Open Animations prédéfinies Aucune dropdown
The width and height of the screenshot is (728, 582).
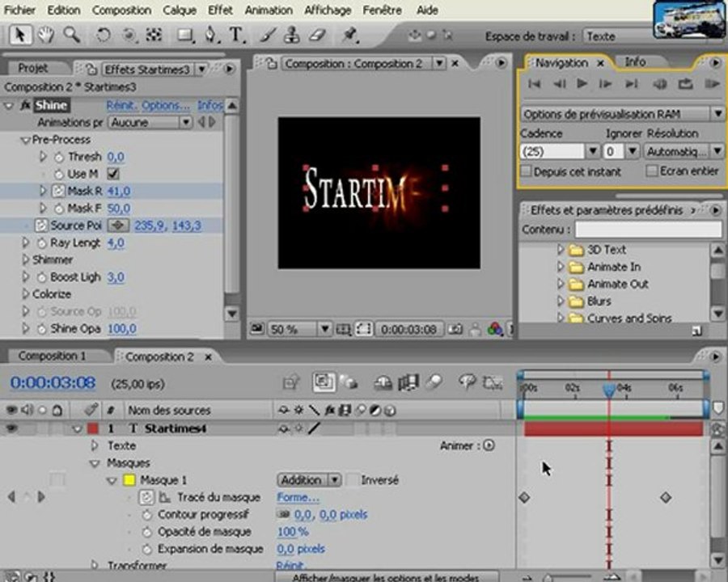click(150, 123)
